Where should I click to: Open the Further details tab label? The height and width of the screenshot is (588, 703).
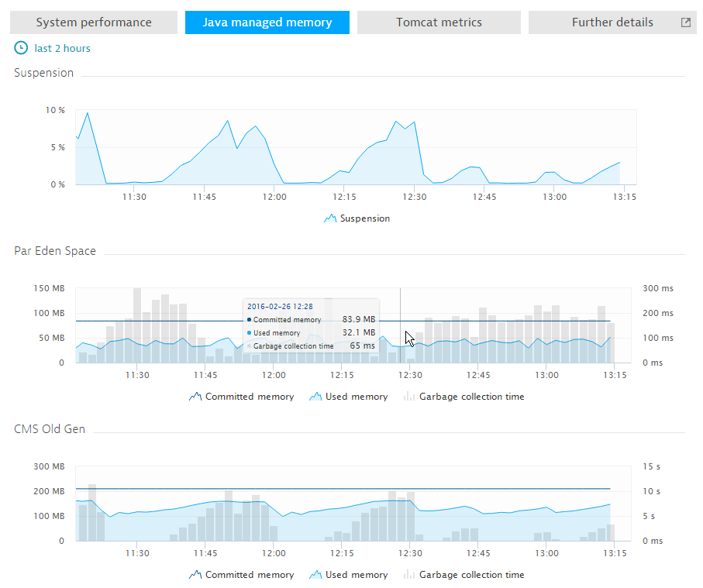(x=612, y=22)
